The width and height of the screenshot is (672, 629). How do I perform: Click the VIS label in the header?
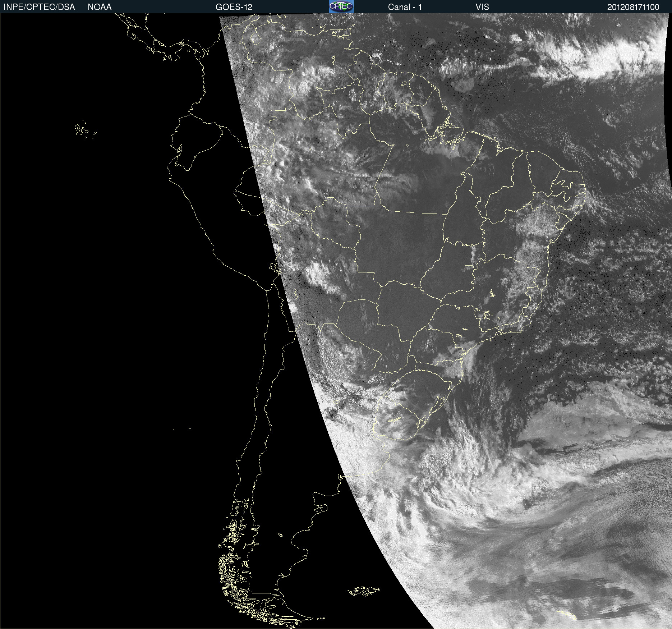tap(482, 7)
